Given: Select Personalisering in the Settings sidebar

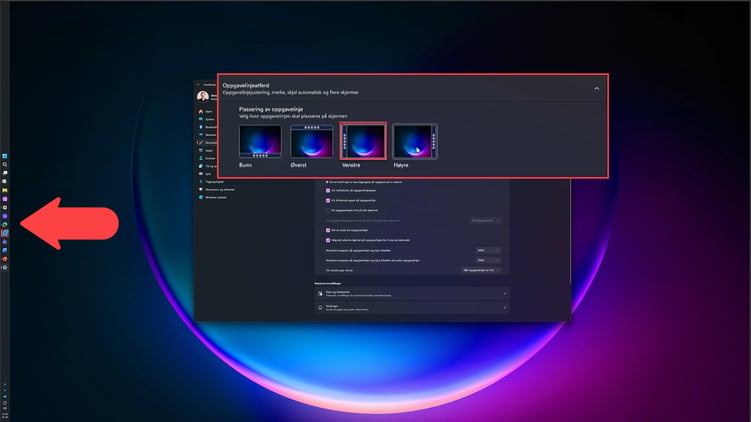Looking at the screenshot, I should pyautogui.click(x=207, y=142).
